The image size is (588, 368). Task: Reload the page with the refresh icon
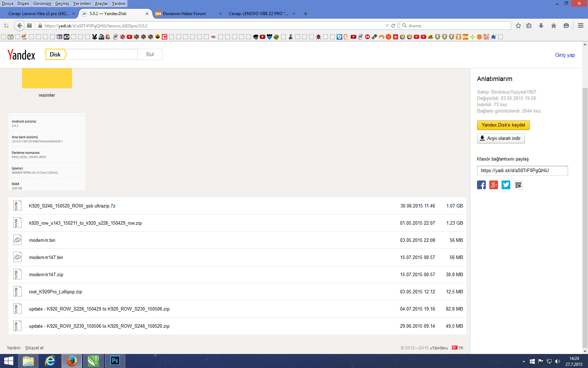(393, 26)
